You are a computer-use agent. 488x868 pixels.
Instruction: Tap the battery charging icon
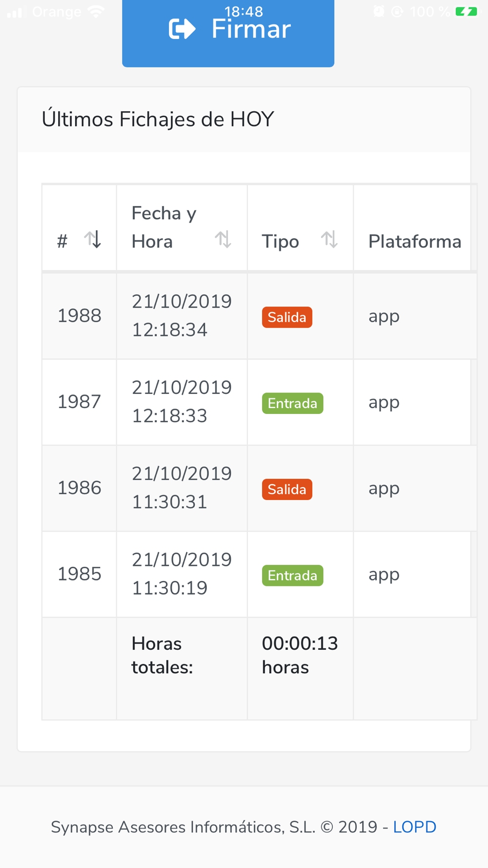click(466, 11)
